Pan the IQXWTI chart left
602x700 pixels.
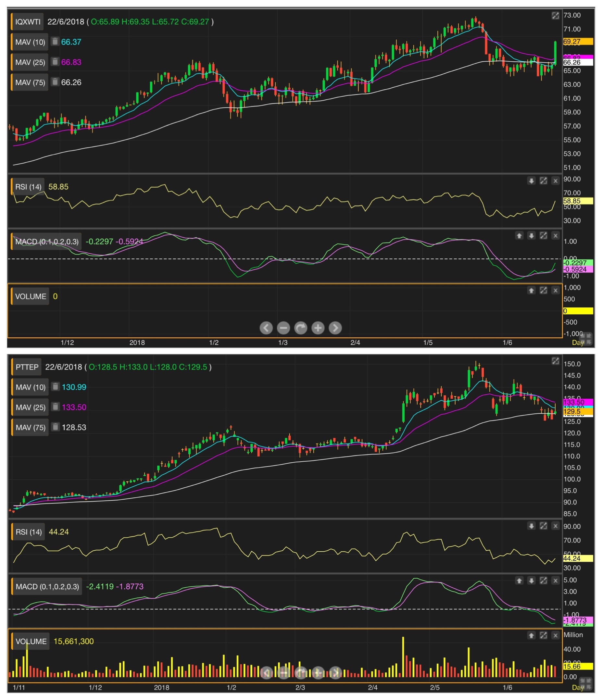[266, 328]
